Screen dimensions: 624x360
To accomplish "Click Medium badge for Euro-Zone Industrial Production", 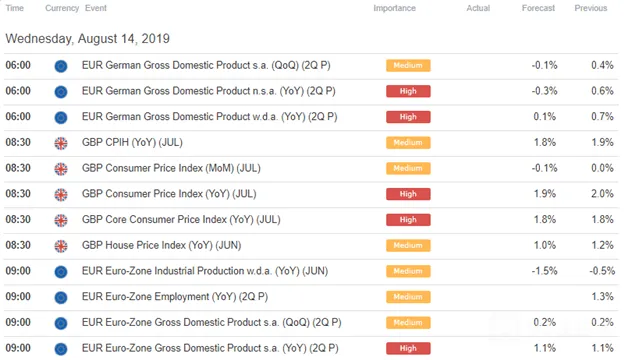I will coord(408,271).
